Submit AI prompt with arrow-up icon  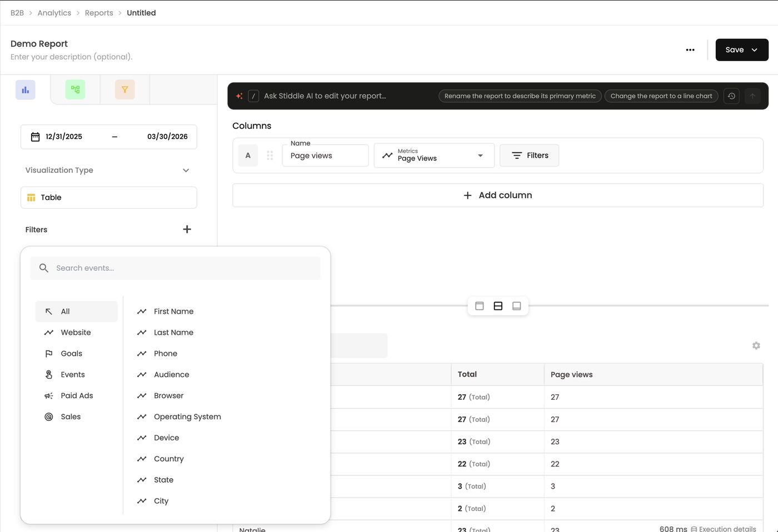pyautogui.click(x=752, y=96)
